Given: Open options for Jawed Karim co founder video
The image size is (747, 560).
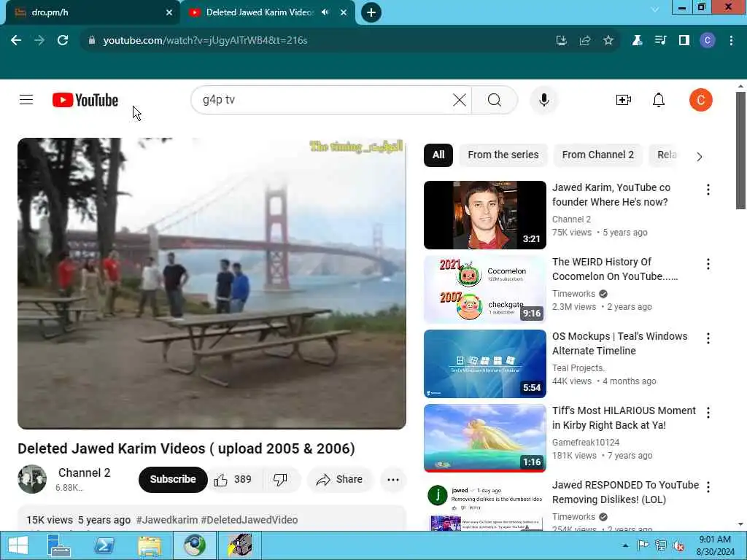Looking at the screenshot, I should (708, 190).
